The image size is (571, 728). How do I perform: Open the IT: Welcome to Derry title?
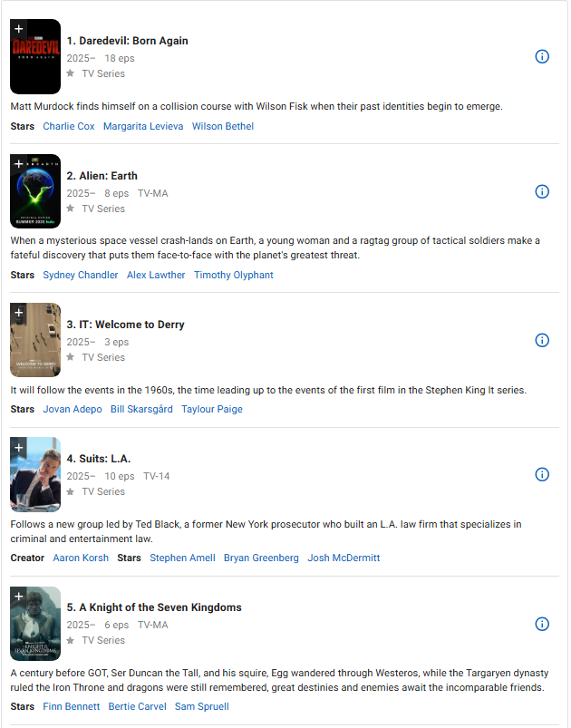(125, 325)
